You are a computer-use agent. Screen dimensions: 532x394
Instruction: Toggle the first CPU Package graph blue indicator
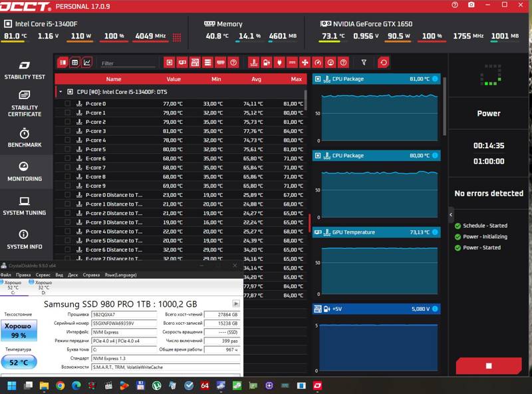pyautogui.click(x=435, y=79)
